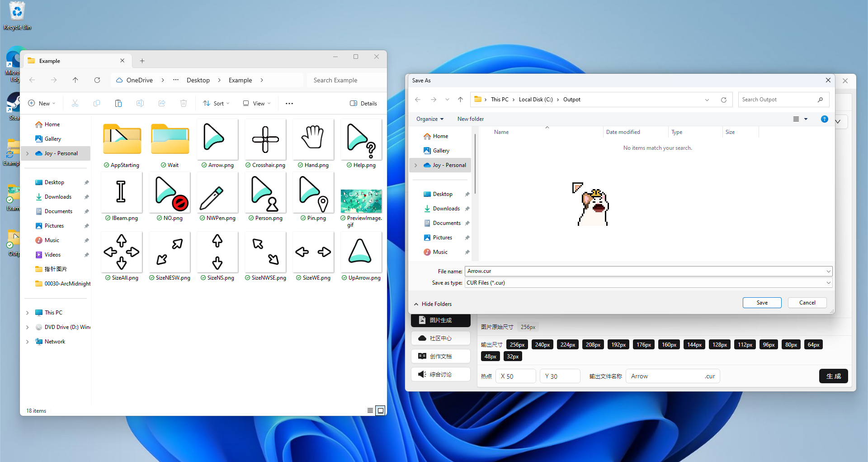Open the 综合讨论 discussion panel
The image size is (868, 462).
441,374
